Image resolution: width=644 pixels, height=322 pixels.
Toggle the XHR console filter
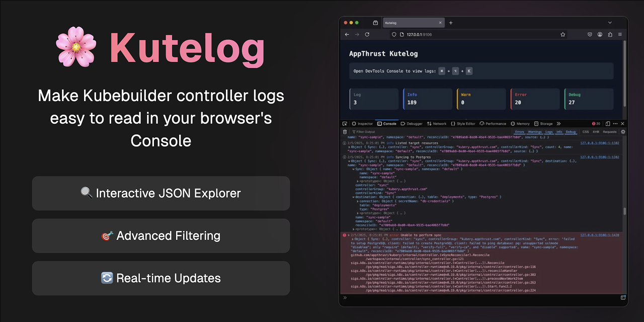click(x=596, y=132)
